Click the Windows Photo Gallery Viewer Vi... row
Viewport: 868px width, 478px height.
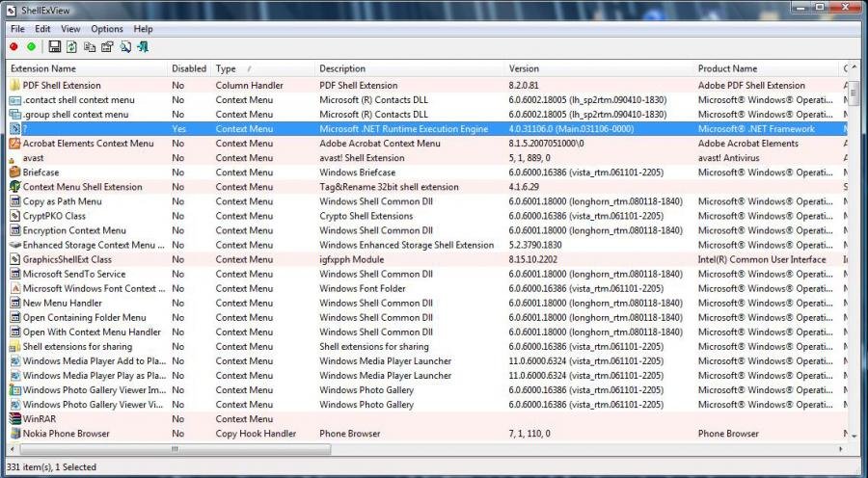(x=427, y=405)
